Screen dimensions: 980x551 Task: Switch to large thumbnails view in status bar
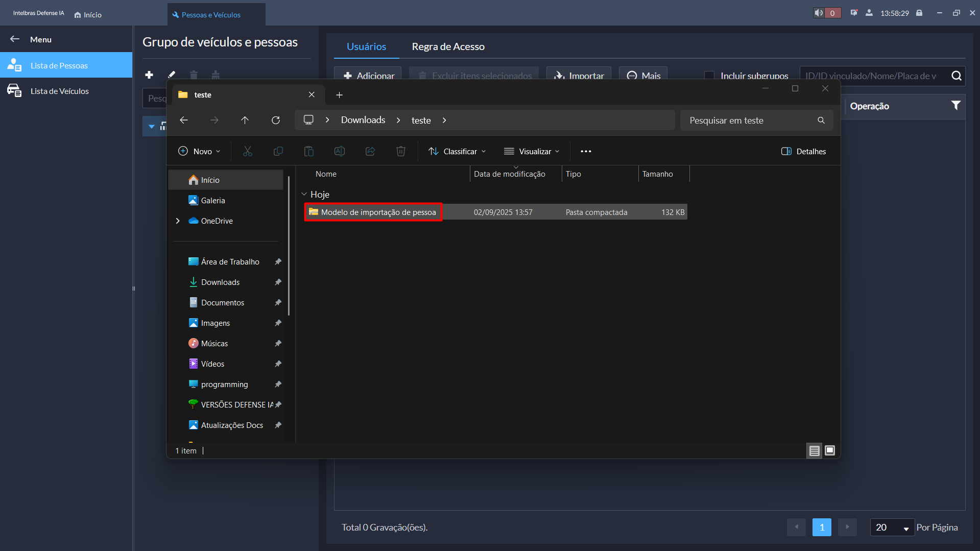click(830, 450)
